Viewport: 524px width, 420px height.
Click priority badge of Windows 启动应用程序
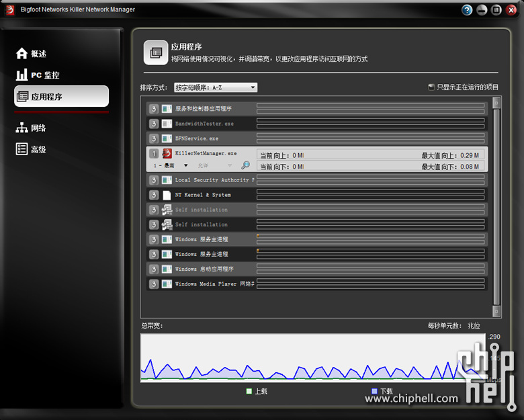pyautogui.click(x=154, y=269)
